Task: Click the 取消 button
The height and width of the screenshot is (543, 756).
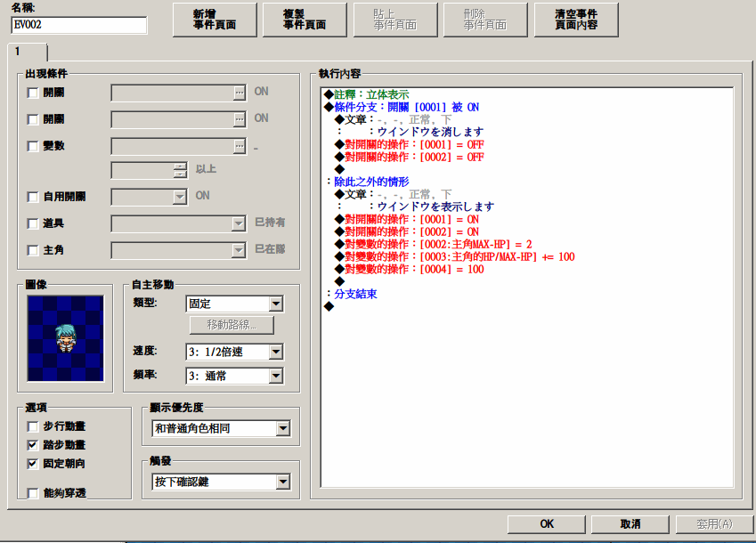Action: pyautogui.click(x=630, y=524)
